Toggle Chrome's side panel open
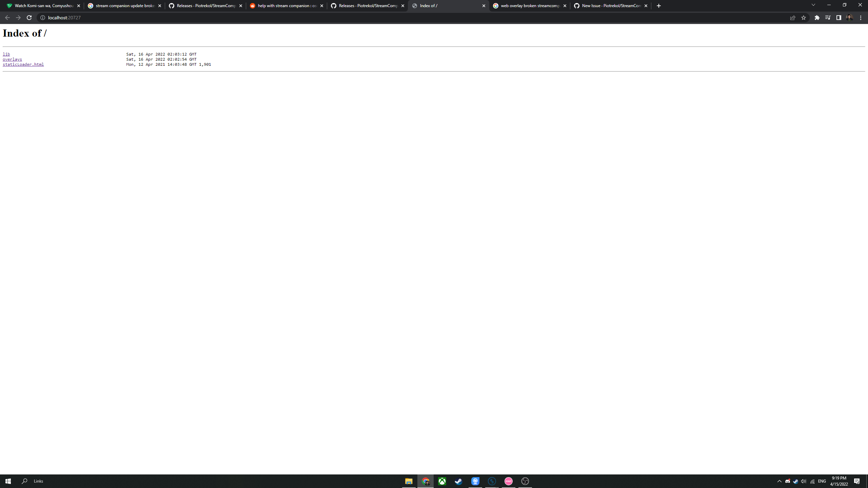868x488 pixels. pos(839,18)
